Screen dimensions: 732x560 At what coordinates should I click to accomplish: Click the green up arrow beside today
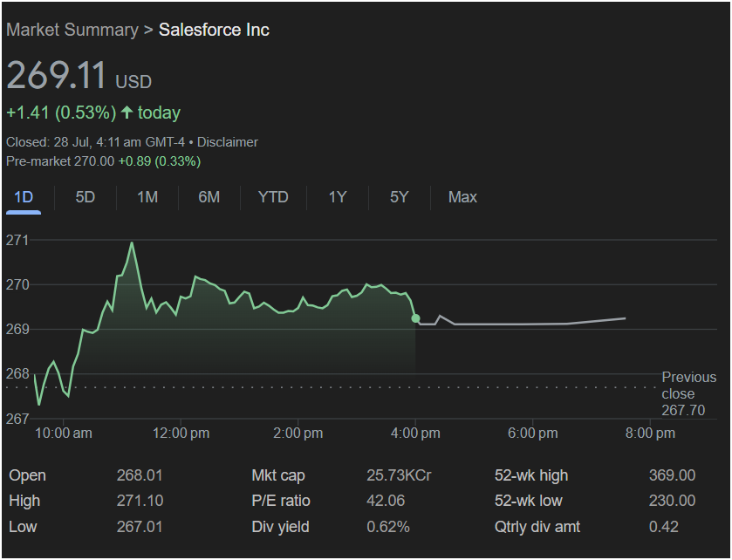pos(127,112)
